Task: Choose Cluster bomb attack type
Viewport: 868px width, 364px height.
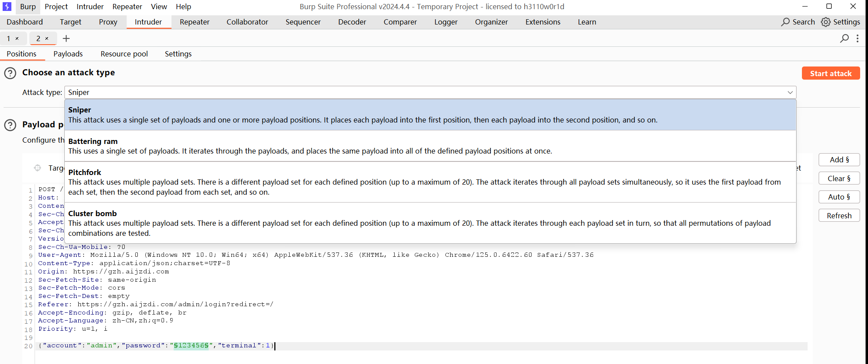Action: tap(430, 223)
